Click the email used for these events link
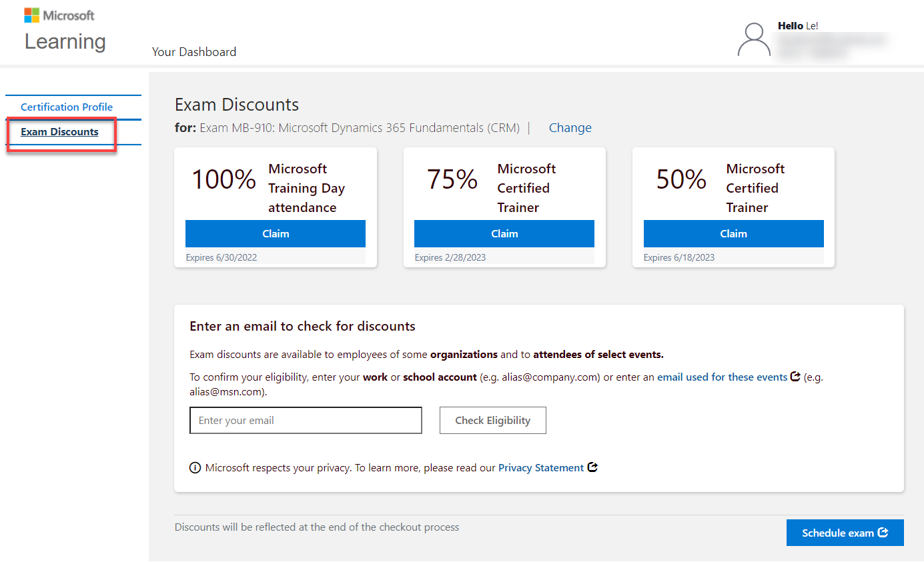 (x=723, y=376)
